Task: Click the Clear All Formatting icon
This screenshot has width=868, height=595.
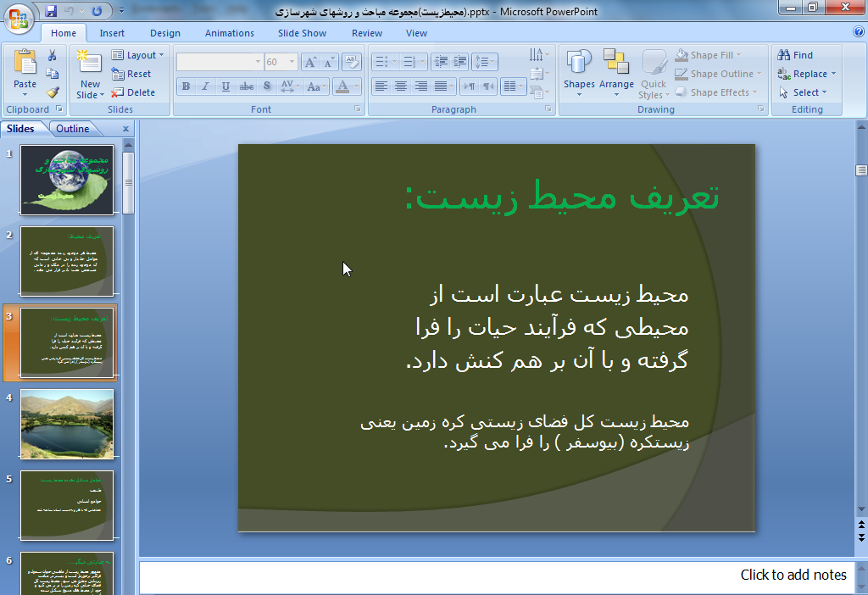Action: click(x=353, y=62)
